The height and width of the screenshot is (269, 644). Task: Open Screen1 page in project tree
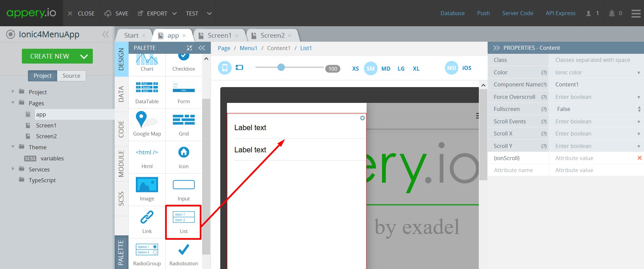click(x=46, y=125)
